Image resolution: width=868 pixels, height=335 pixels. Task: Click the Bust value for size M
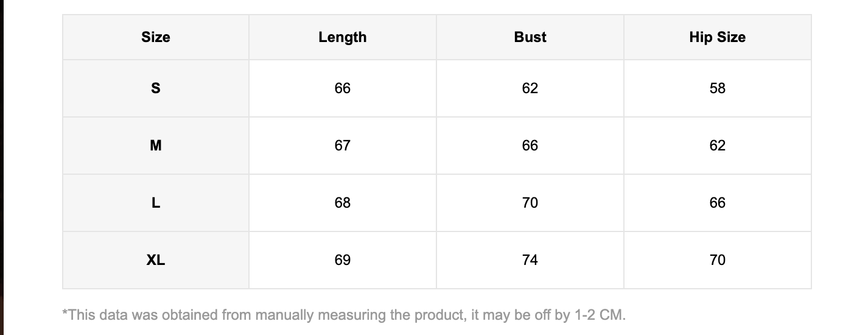[530, 146]
